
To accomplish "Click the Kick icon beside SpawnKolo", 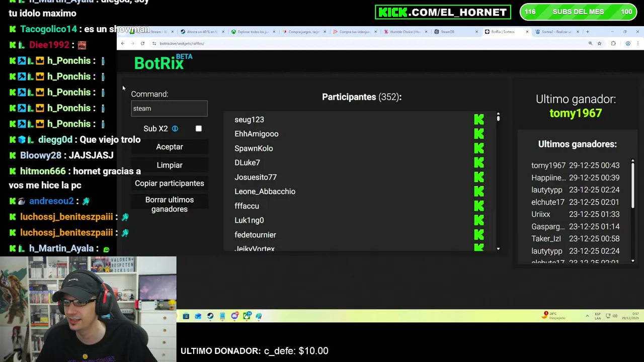I will tap(479, 148).
